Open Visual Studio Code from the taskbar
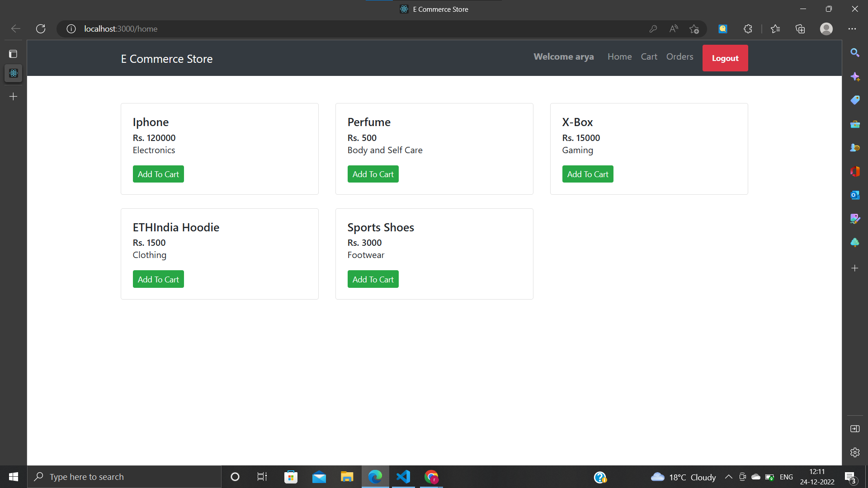Viewport: 868px width, 488px height. click(403, 477)
